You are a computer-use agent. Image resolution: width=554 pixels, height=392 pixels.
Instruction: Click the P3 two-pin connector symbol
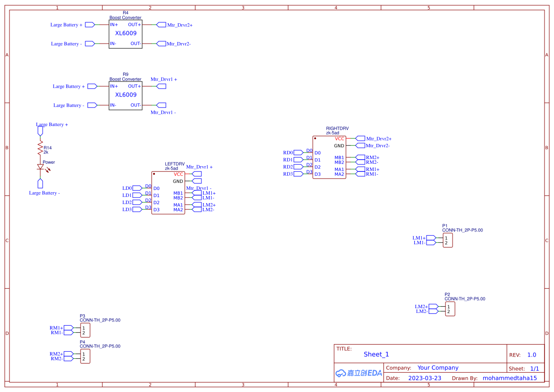[85, 330]
